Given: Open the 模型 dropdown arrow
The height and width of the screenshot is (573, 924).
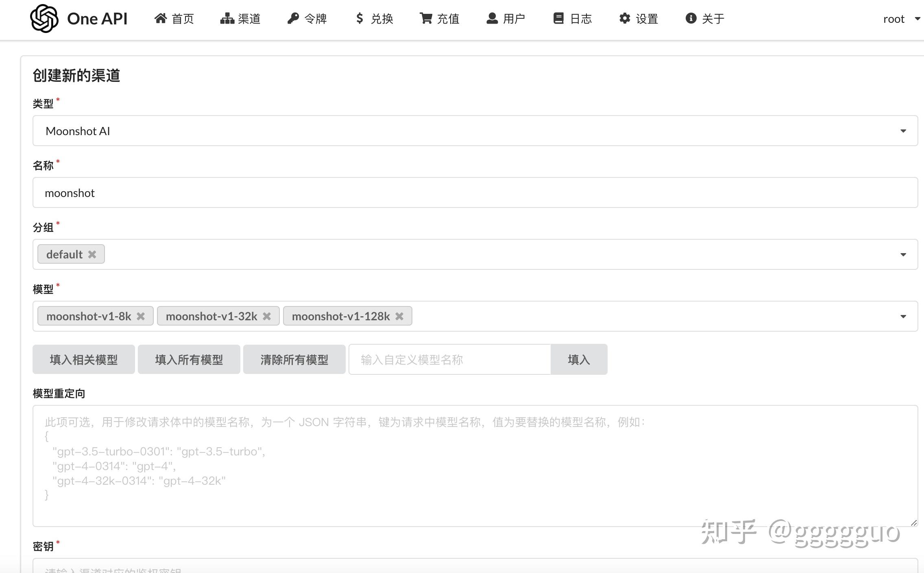Looking at the screenshot, I should [x=903, y=316].
